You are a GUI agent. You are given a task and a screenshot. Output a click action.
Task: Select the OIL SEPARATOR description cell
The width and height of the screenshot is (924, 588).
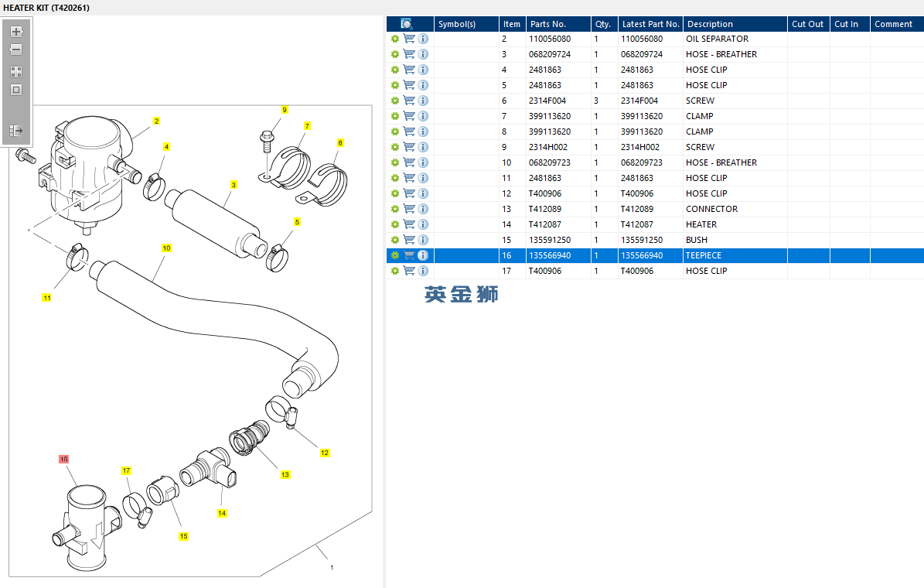click(735, 39)
